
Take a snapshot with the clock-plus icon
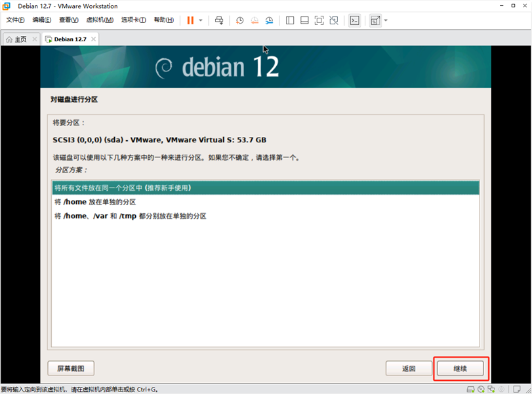tap(240, 20)
